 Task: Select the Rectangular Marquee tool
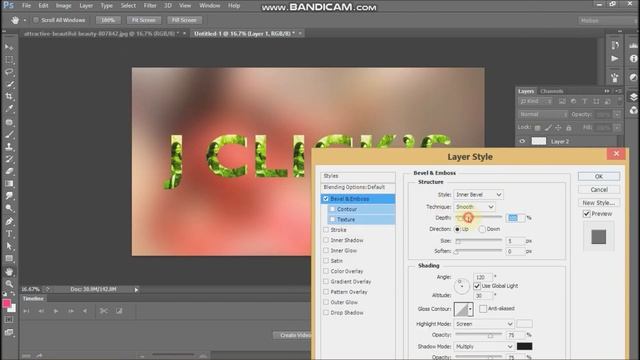click(x=9, y=60)
